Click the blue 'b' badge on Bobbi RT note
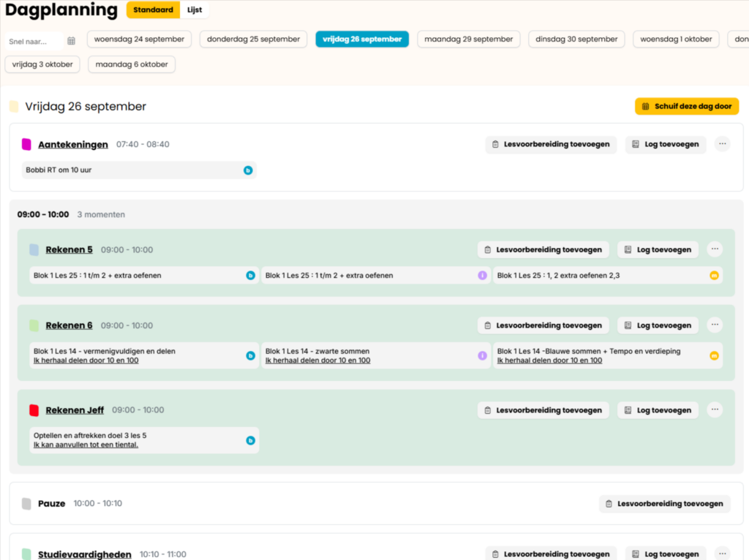 pos(248,170)
